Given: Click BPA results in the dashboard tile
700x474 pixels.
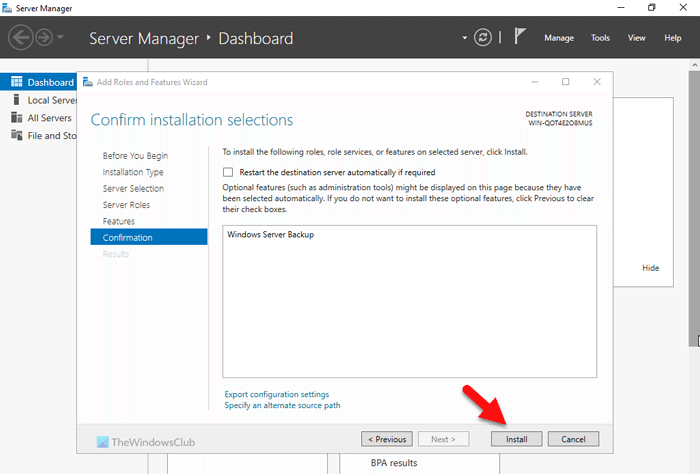Looking at the screenshot, I should (394, 463).
